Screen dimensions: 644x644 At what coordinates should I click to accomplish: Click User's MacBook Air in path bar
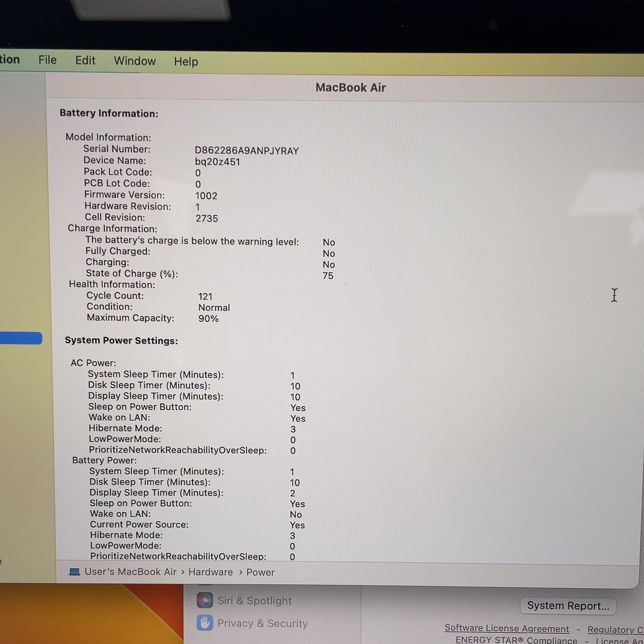[130, 572]
